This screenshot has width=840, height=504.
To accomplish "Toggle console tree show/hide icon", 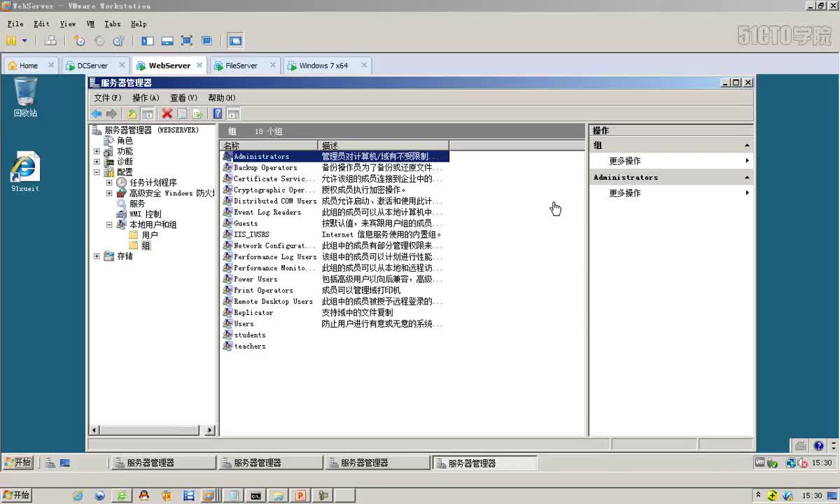I will (147, 113).
